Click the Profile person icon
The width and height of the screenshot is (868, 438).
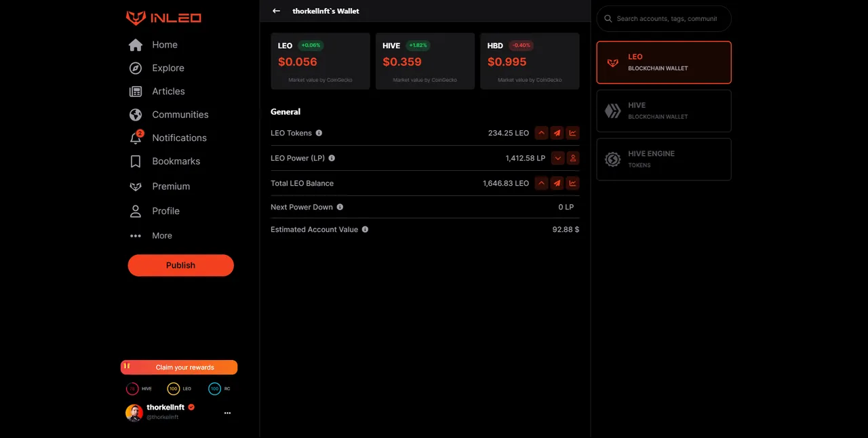click(x=136, y=211)
